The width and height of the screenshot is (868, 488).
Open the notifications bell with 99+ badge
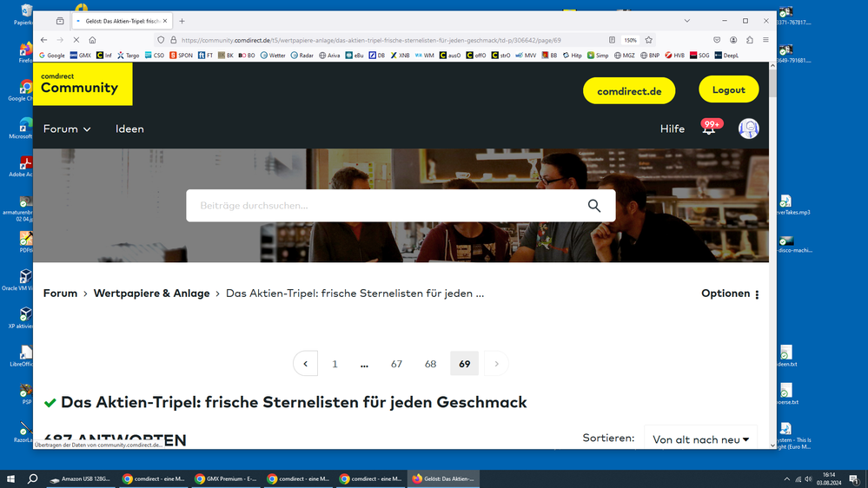[709, 129]
